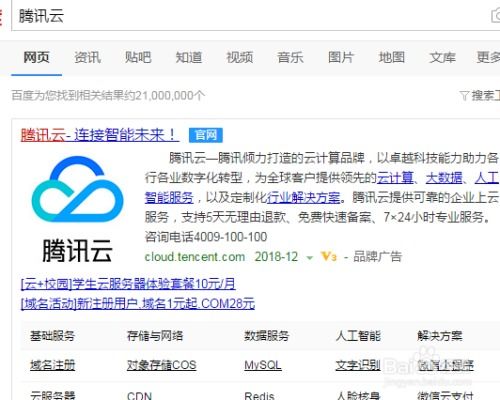Open the 域名注册 link

pyautogui.click(x=52, y=365)
